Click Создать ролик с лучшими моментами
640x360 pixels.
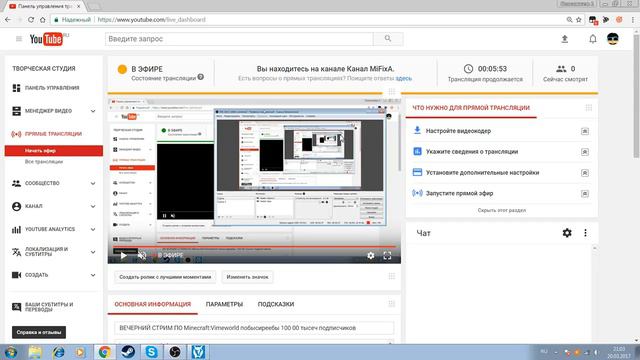click(x=165, y=277)
